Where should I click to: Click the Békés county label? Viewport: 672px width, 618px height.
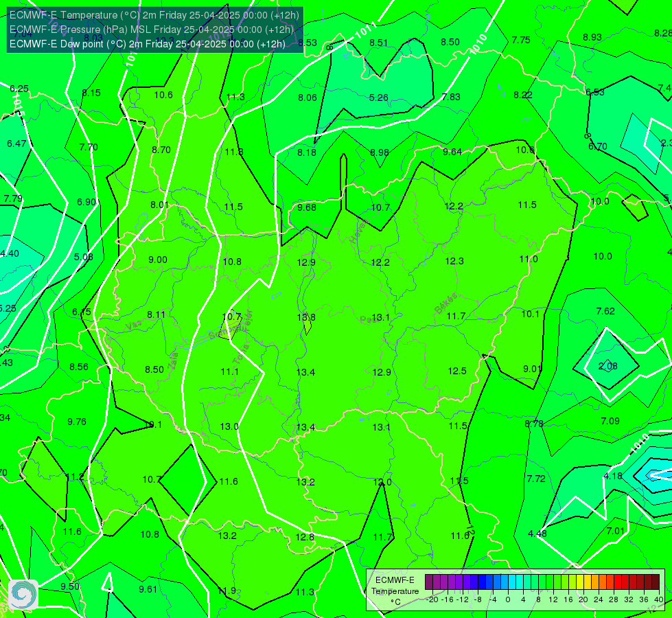[445, 304]
